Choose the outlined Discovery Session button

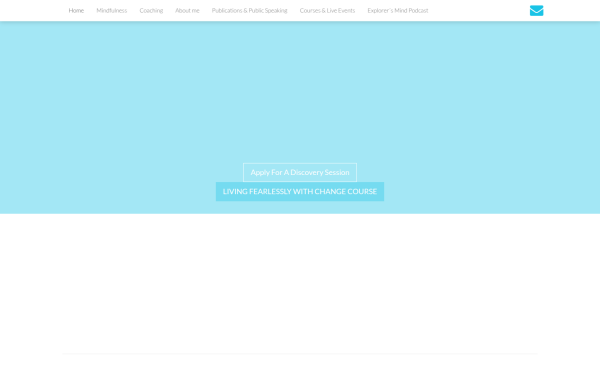click(x=300, y=173)
